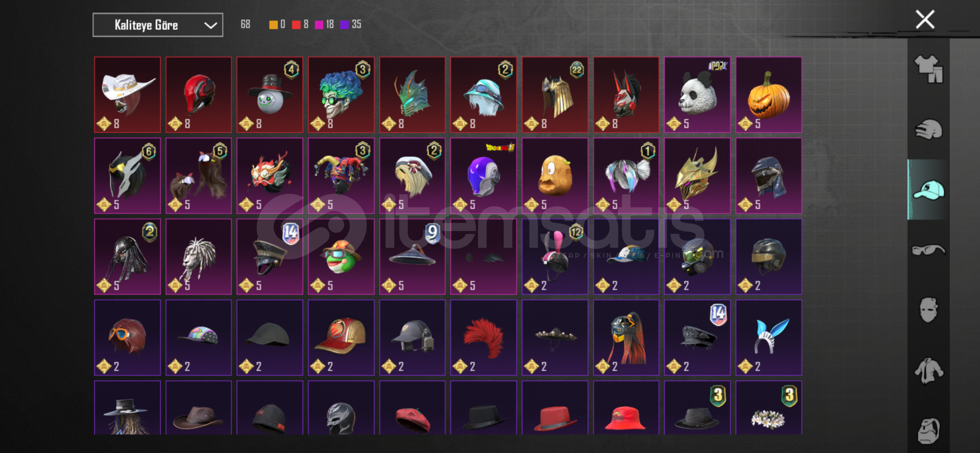Filter by the purple quality swatch
This screenshot has height=453, width=980.
[345, 25]
